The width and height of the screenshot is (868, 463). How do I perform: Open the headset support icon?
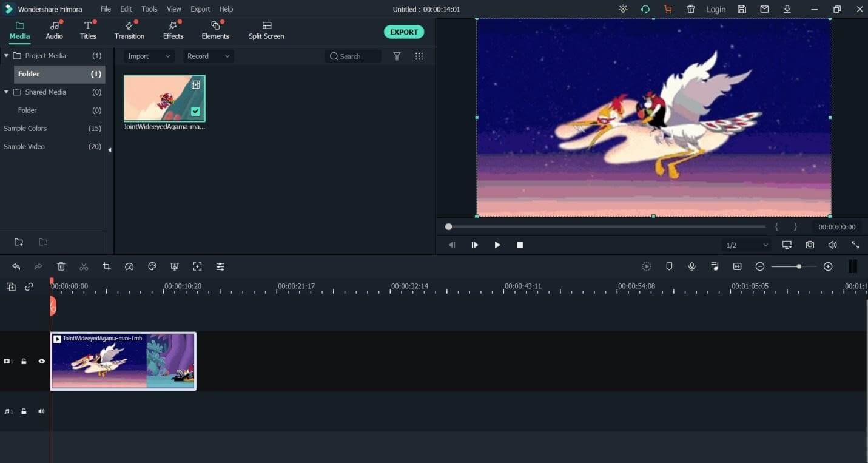click(x=645, y=9)
